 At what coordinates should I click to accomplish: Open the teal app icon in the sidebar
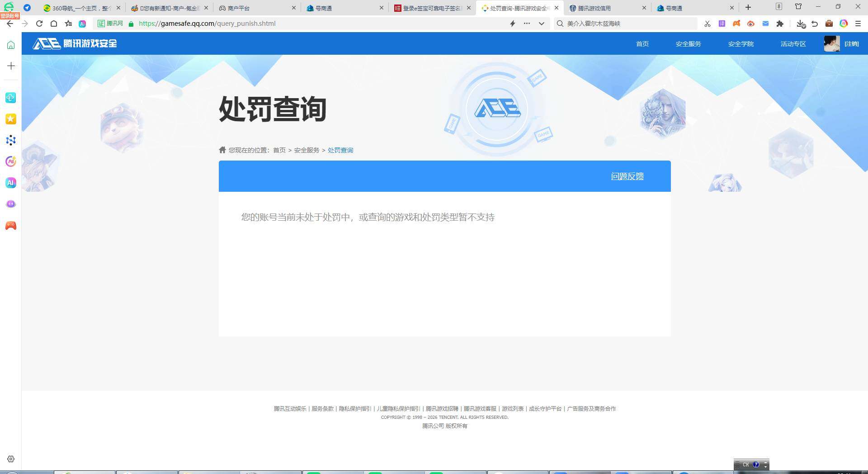click(11, 98)
